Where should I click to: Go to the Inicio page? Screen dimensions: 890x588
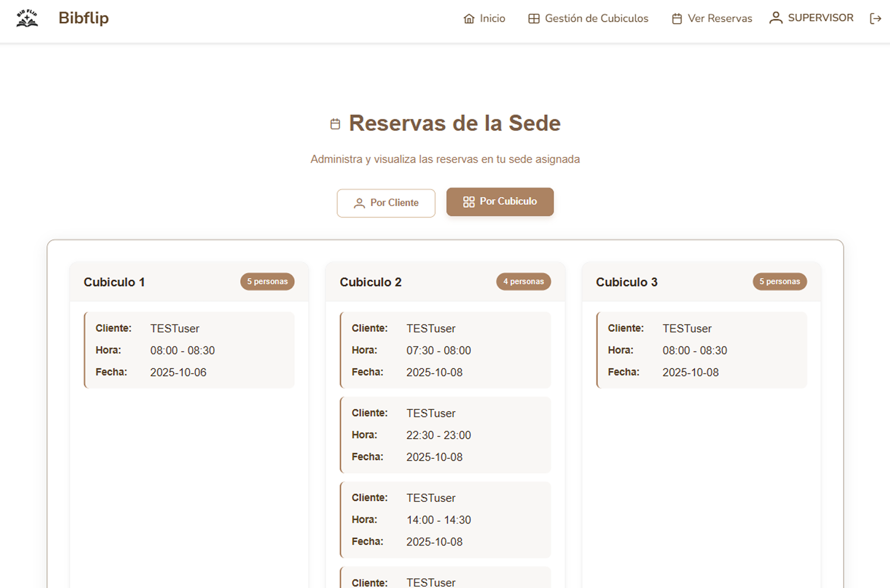(x=484, y=18)
